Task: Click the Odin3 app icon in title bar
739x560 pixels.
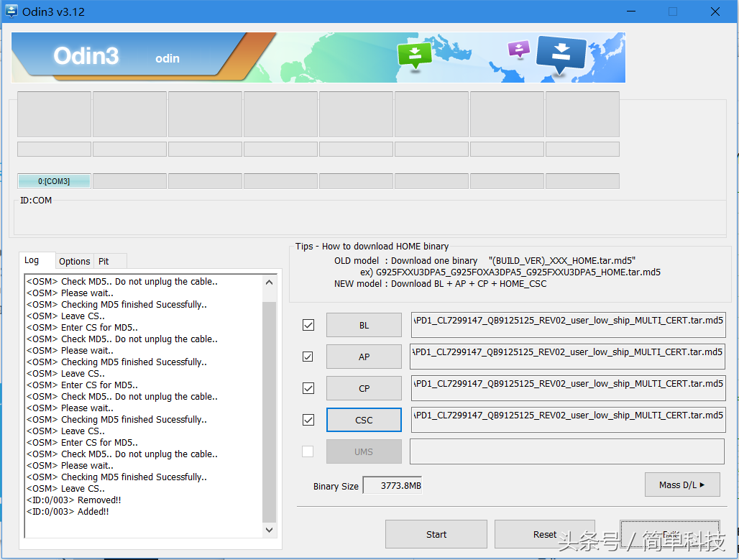Action: [12, 12]
